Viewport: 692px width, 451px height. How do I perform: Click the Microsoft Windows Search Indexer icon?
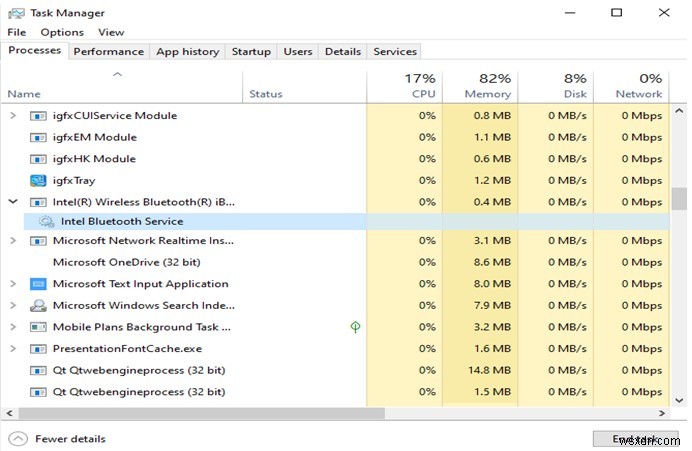(38, 305)
